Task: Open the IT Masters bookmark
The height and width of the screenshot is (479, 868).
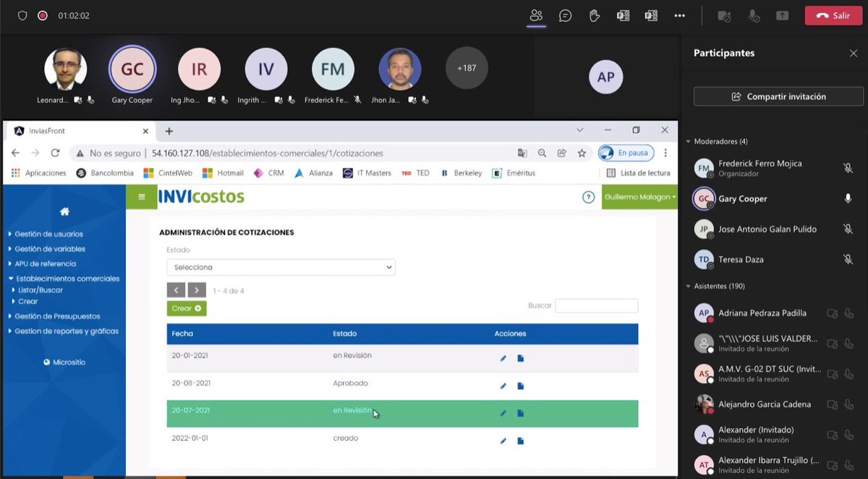Action: pyautogui.click(x=367, y=173)
